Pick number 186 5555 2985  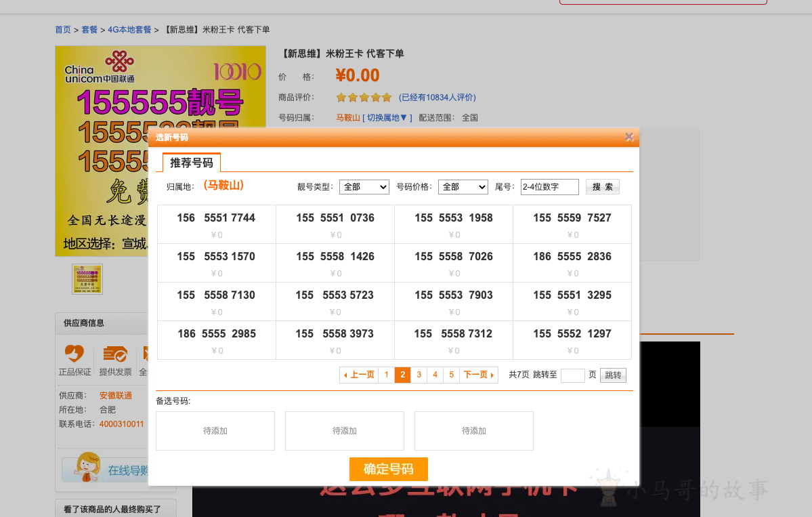point(217,340)
